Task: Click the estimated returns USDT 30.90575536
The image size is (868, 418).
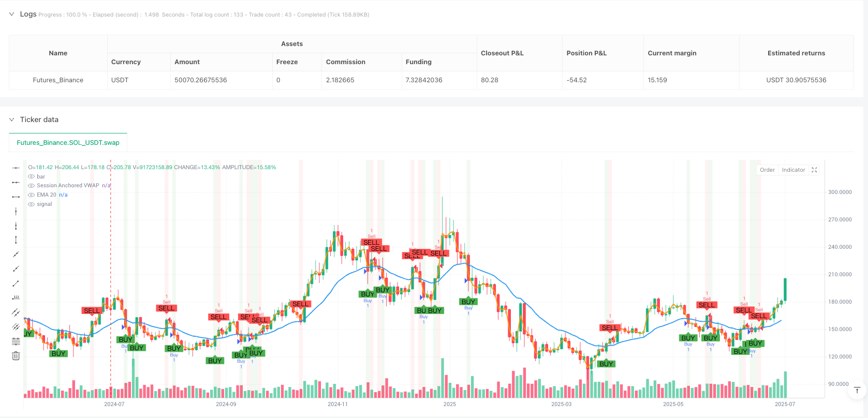Action: click(796, 80)
